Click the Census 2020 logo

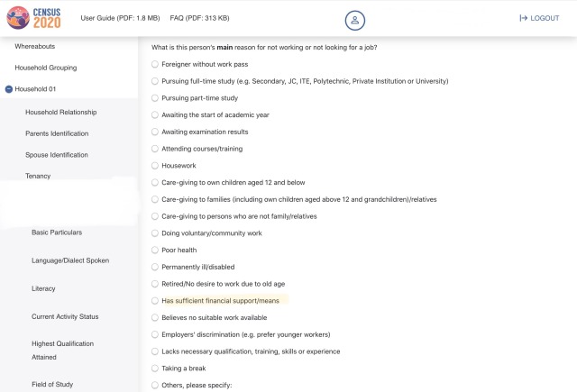click(32, 18)
